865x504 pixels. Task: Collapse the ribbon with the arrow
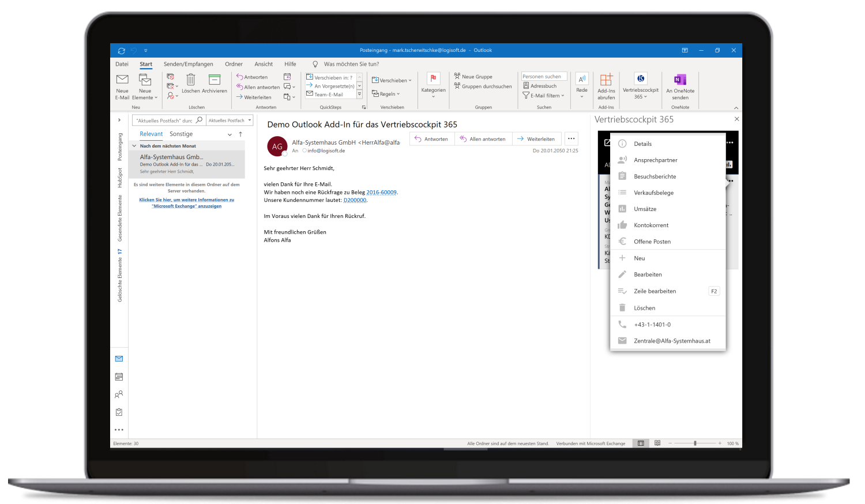736,108
